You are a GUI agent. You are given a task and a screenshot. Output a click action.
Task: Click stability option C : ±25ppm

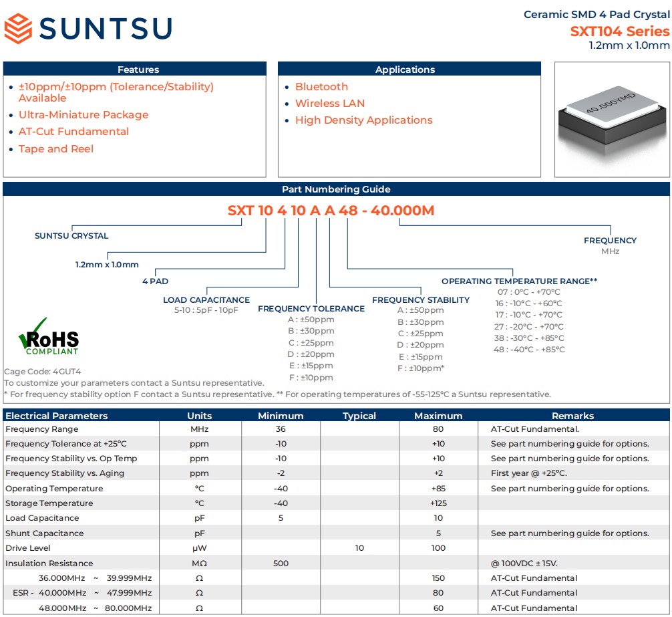421,334
